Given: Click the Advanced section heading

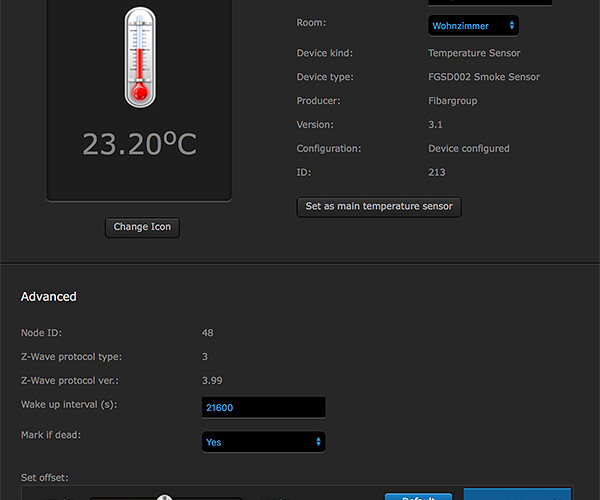Looking at the screenshot, I should coord(49,297).
